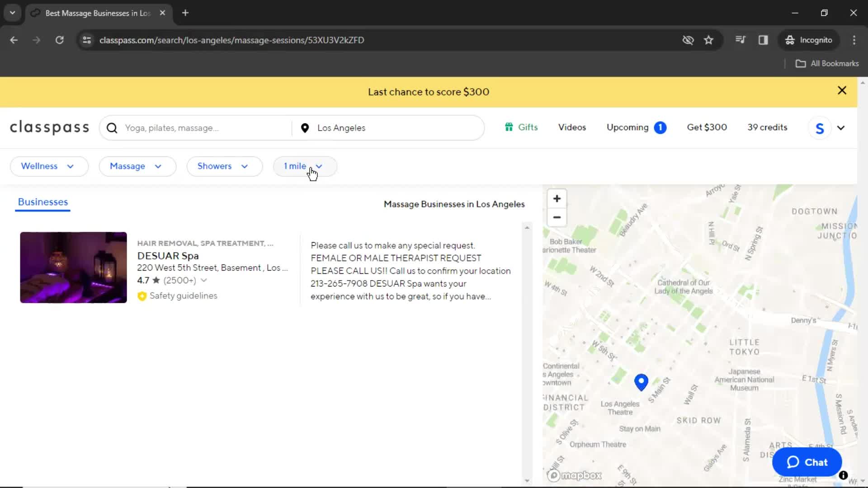This screenshot has height=488, width=868.
Task: Expand the Showers amenities dropdown
Action: (225, 166)
